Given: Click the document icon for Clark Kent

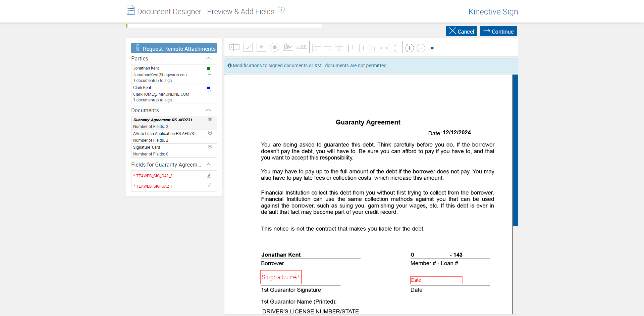Looking at the screenshot, I should point(209,92).
